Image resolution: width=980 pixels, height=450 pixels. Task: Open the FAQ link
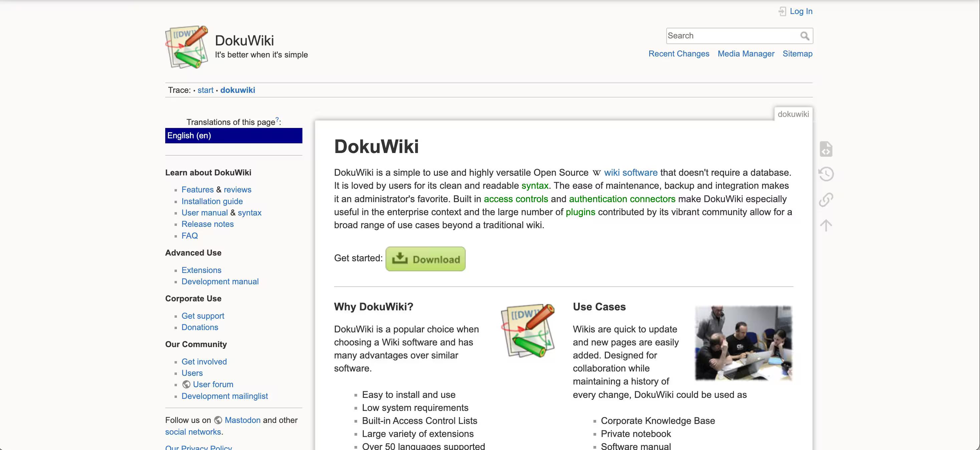coord(190,236)
